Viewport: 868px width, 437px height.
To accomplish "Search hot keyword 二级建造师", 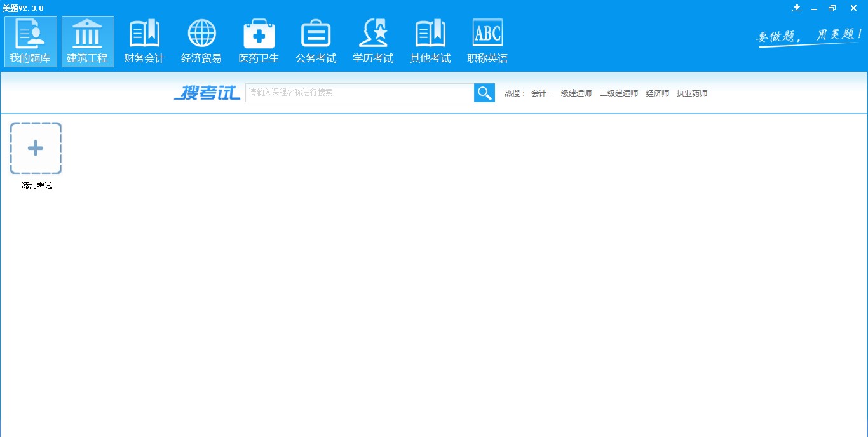I will point(619,93).
